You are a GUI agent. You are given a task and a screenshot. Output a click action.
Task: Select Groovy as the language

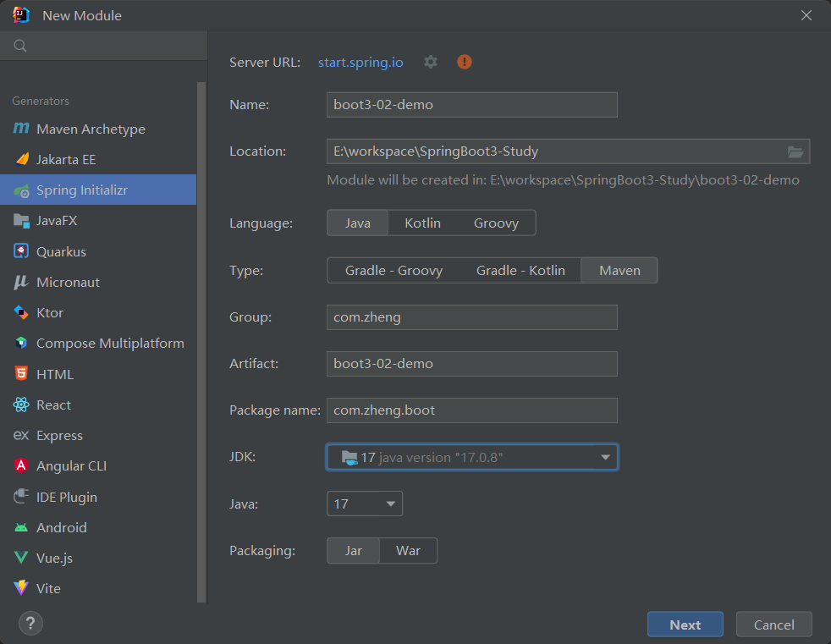point(495,223)
